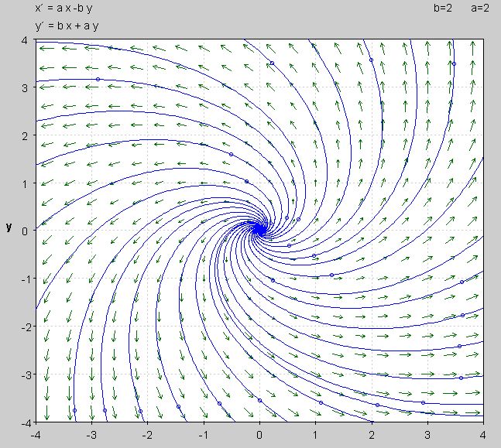Click the y-axis tick label 3
501x448 pixels.
(26, 88)
